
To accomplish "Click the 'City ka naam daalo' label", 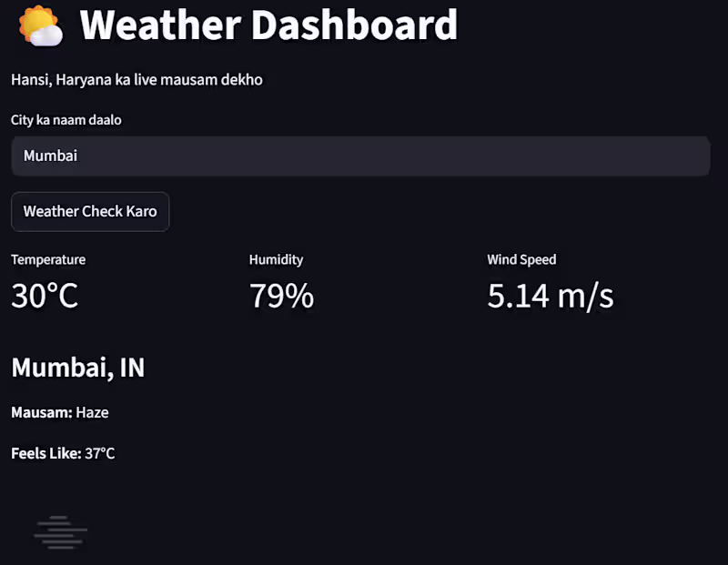I will [66, 120].
